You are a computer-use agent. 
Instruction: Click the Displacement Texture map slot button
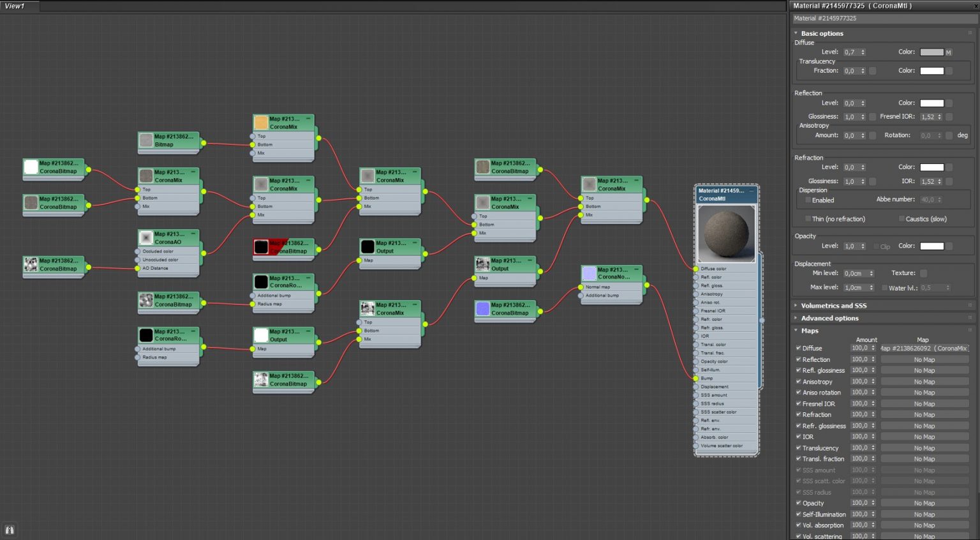click(923, 273)
